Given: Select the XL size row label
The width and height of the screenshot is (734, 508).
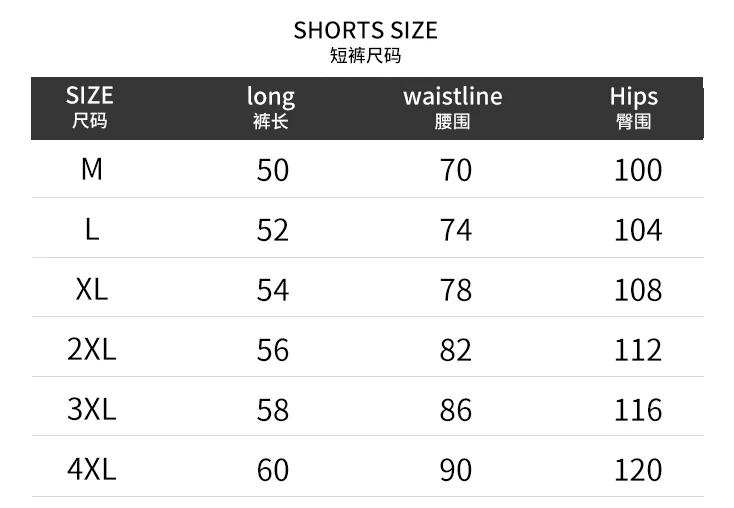Looking at the screenshot, I should coord(91,290).
